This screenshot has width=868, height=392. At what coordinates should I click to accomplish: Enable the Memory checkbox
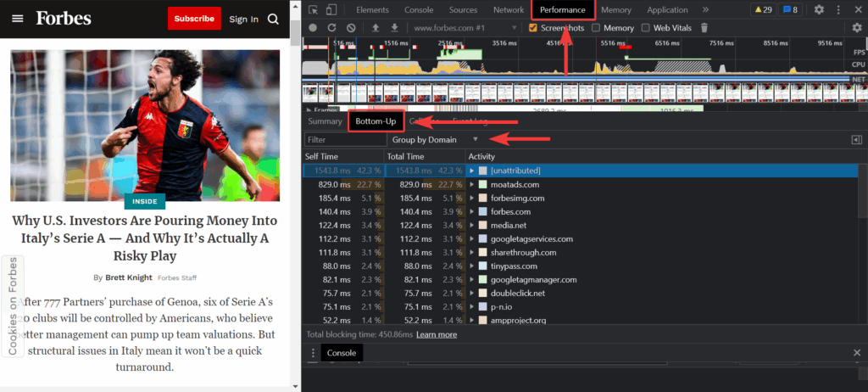(x=596, y=28)
